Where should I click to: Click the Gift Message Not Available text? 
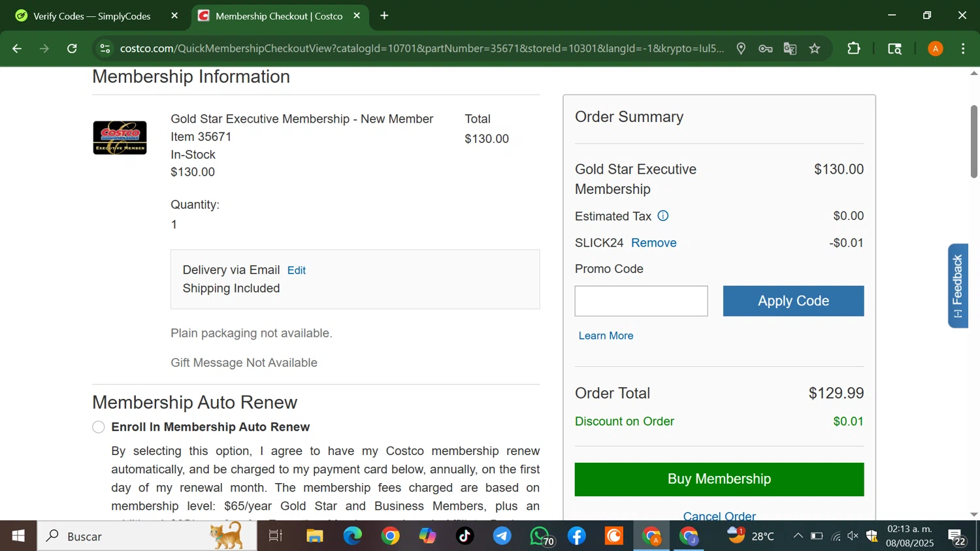(x=244, y=363)
